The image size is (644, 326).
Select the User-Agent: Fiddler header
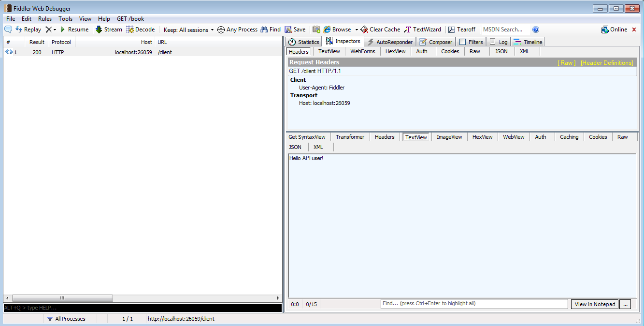coord(322,88)
